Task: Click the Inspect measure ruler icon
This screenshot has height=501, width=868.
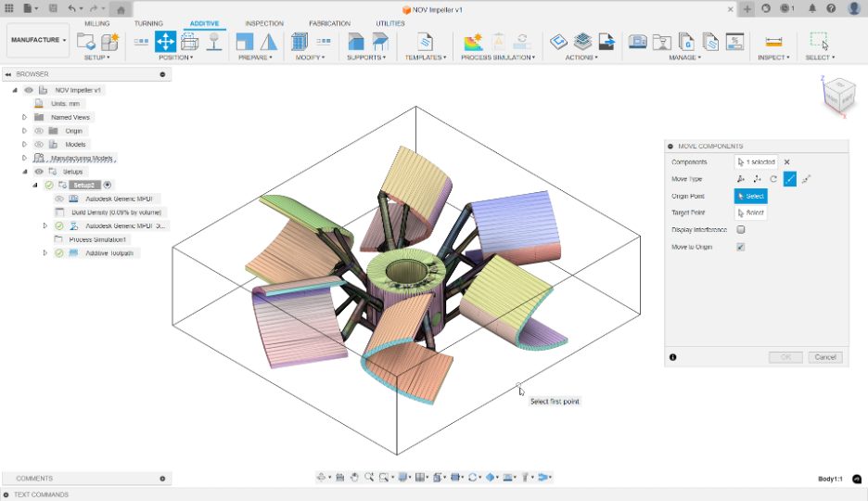Action: 773,42
